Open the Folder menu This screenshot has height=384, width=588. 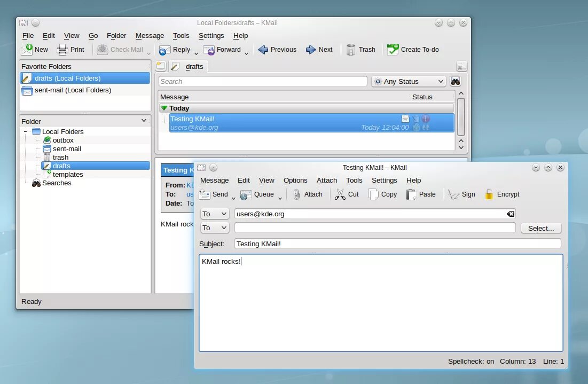point(116,36)
